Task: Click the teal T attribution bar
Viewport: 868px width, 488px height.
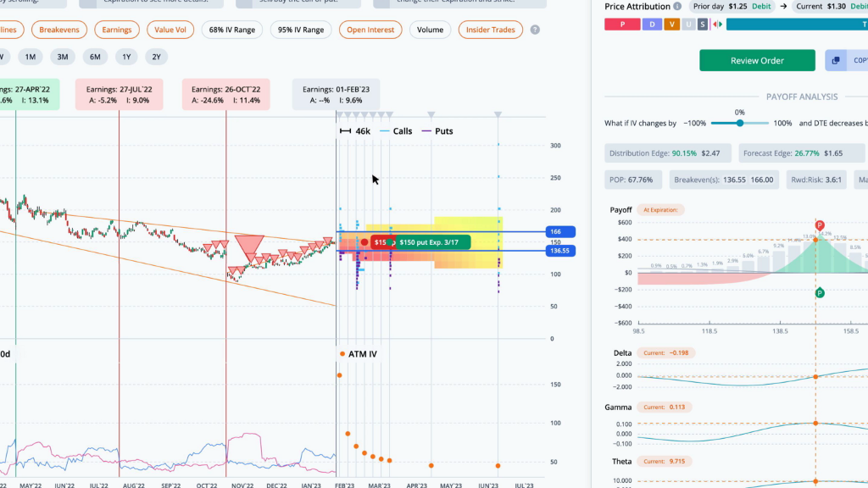Action: pos(797,25)
